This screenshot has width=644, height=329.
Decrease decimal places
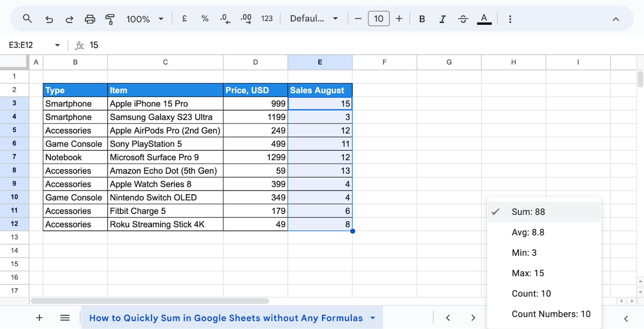pos(225,19)
